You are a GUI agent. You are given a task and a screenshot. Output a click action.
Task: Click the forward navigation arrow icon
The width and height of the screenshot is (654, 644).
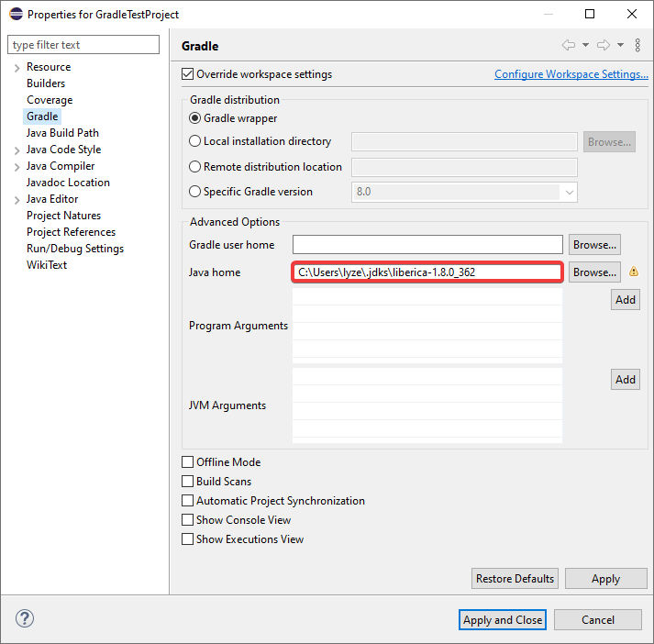(x=604, y=45)
